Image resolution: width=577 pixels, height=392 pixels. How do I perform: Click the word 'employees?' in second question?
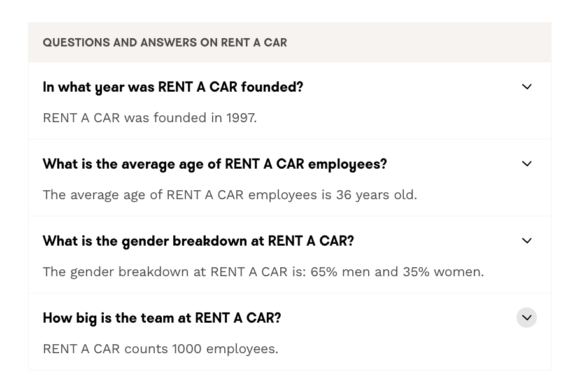[x=347, y=164]
